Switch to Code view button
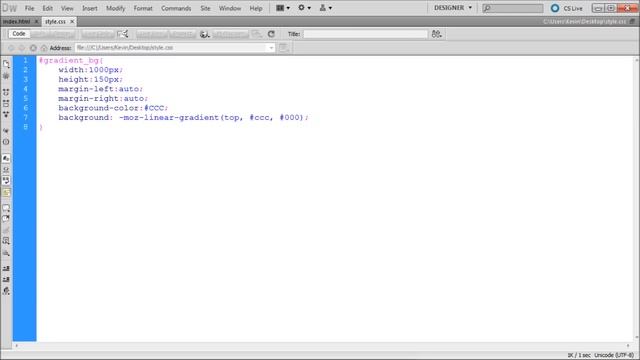The height and width of the screenshot is (360, 640). (19, 34)
